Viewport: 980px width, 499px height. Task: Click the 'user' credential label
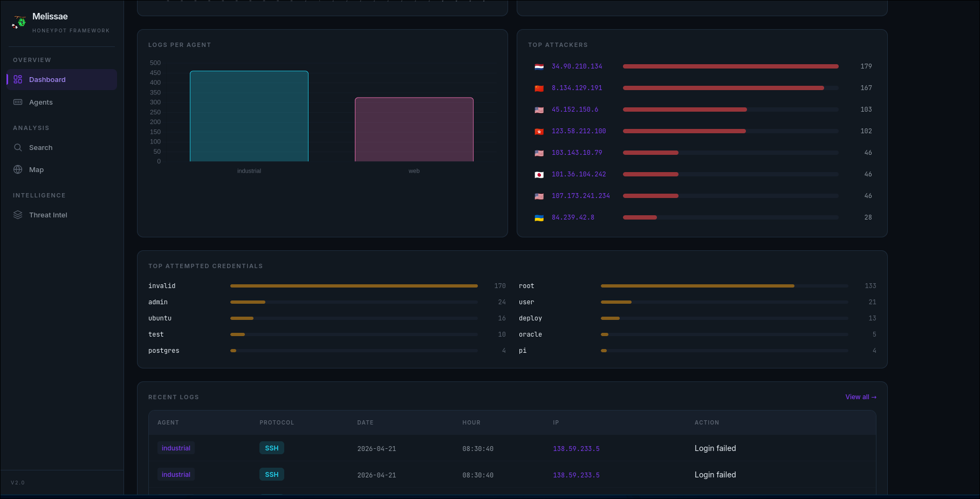tap(526, 302)
